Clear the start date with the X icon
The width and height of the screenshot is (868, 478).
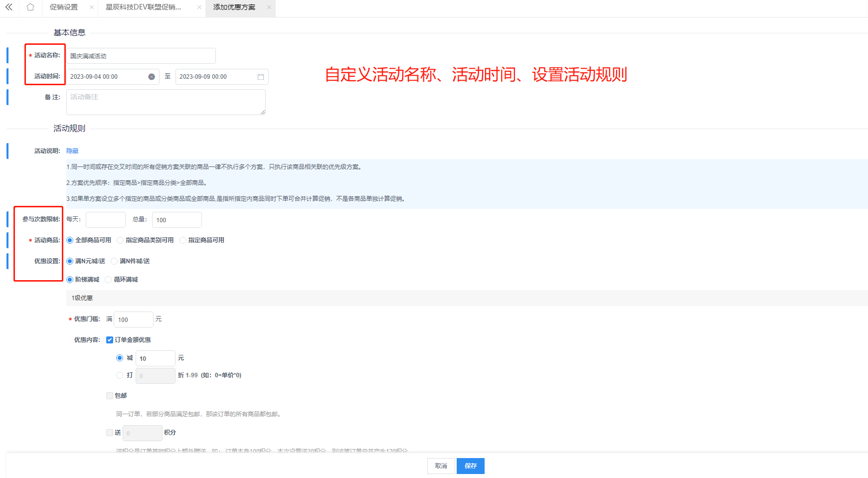[x=152, y=77]
